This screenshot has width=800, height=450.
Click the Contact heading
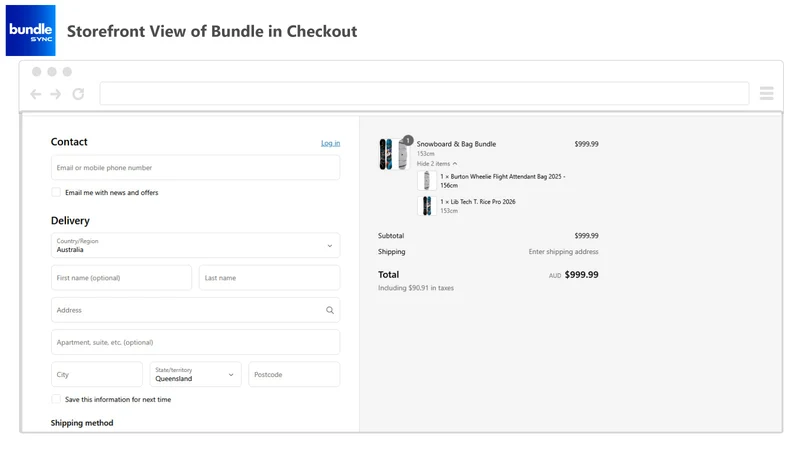(69, 142)
